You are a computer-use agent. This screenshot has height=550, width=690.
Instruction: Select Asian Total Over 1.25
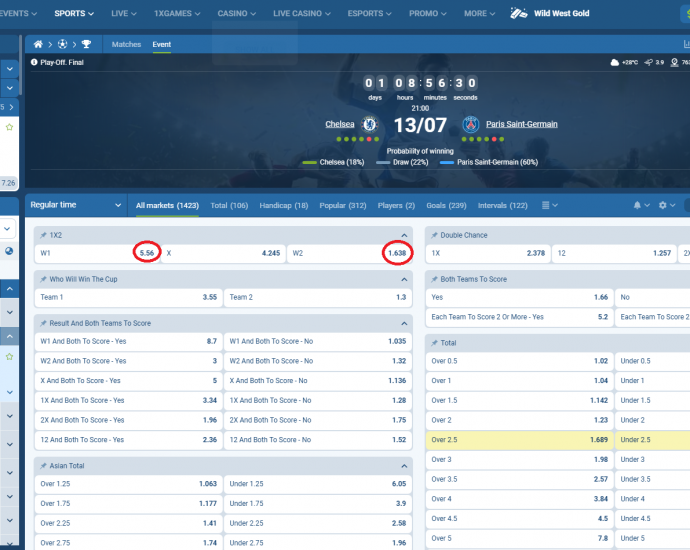click(x=128, y=484)
